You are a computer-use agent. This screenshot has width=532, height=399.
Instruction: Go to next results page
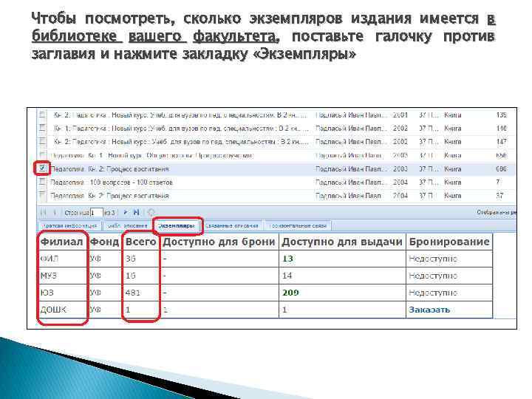125,212
